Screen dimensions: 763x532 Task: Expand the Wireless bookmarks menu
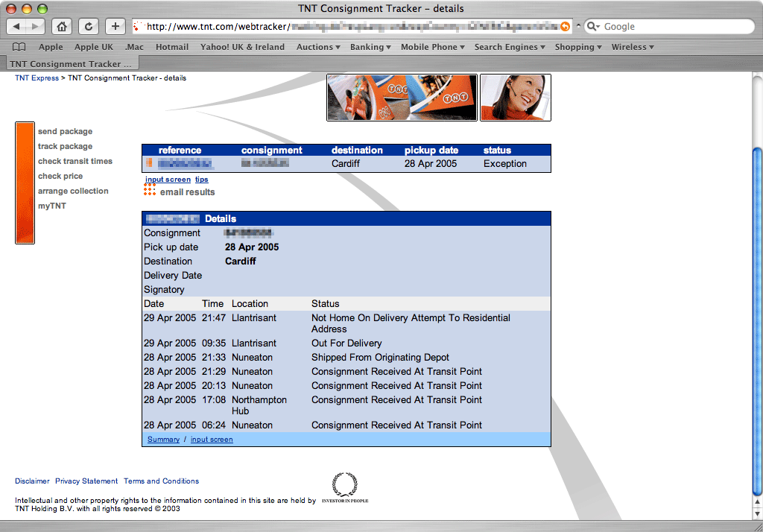(x=633, y=47)
